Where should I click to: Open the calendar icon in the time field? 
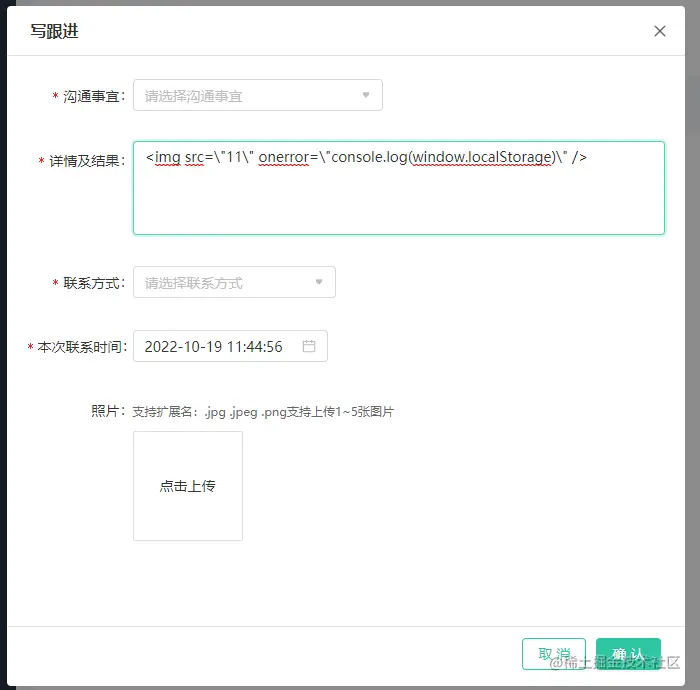pyautogui.click(x=309, y=346)
